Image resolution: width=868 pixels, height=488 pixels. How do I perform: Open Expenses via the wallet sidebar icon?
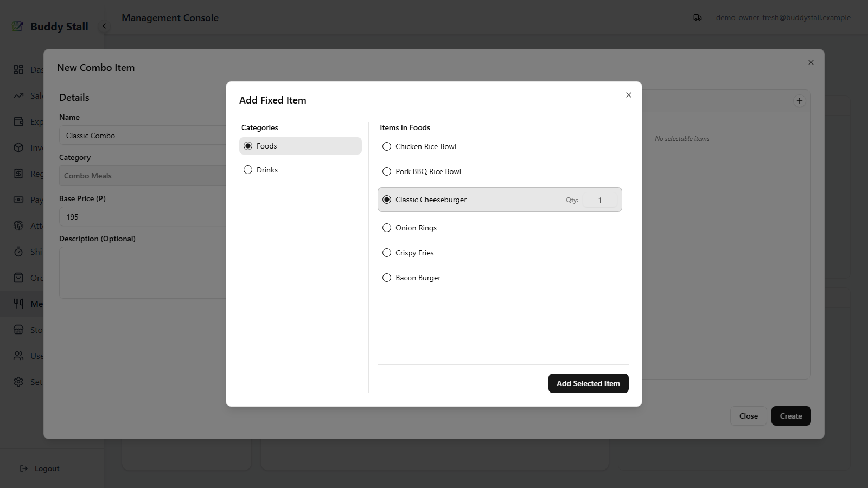[18, 121]
